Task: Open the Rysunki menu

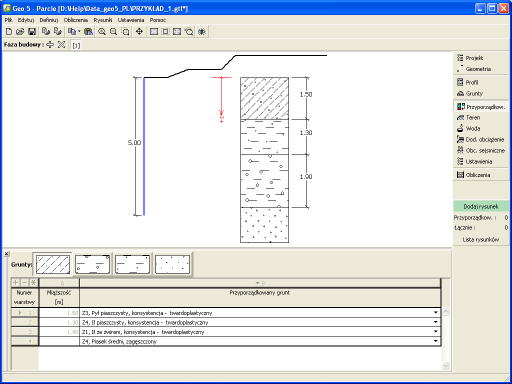Action: [x=103, y=20]
